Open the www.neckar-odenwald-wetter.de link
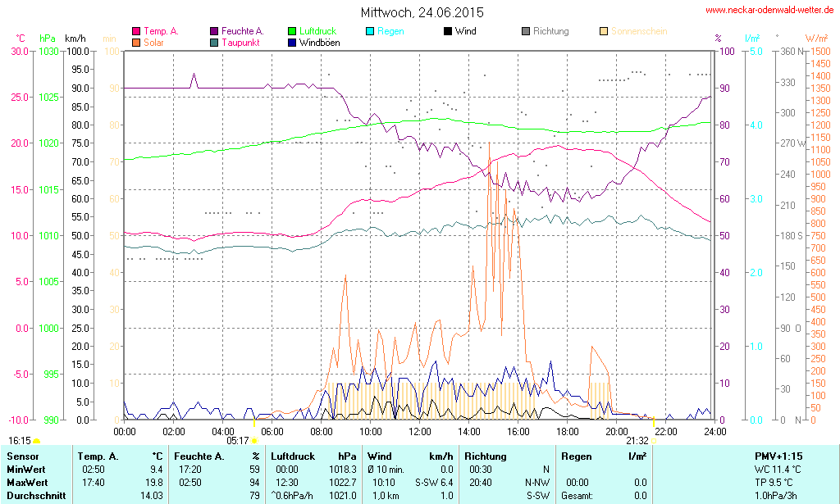 click(x=769, y=11)
